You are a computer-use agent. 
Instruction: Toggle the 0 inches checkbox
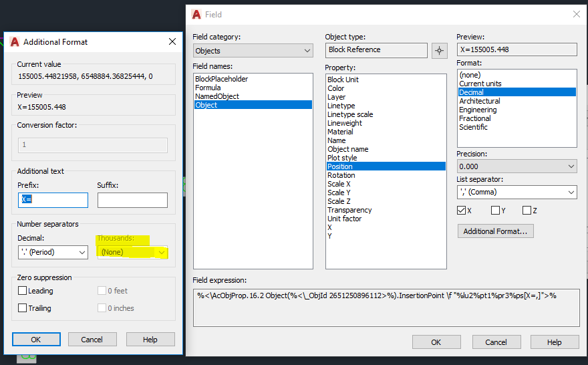102,308
